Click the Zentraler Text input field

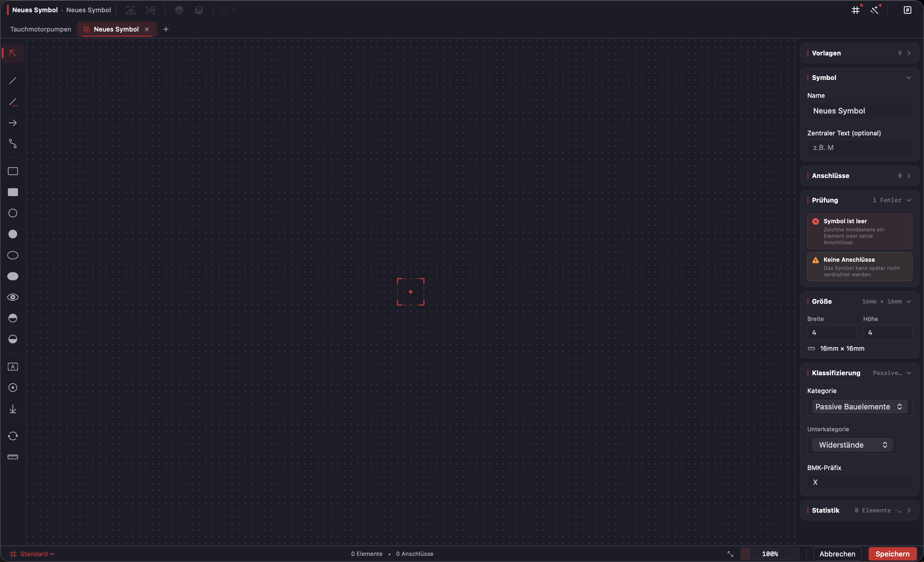click(860, 147)
